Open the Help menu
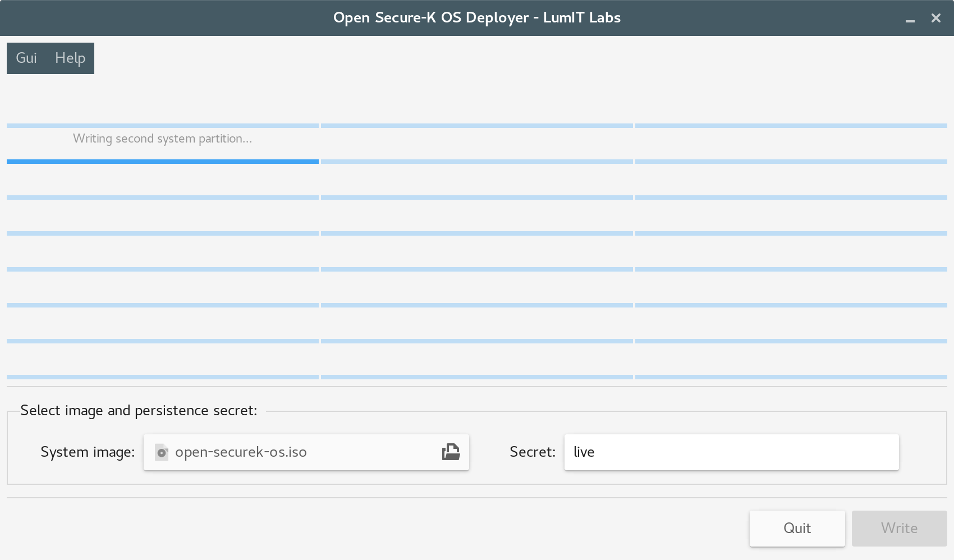This screenshot has width=954, height=560. click(x=70, y=58)
